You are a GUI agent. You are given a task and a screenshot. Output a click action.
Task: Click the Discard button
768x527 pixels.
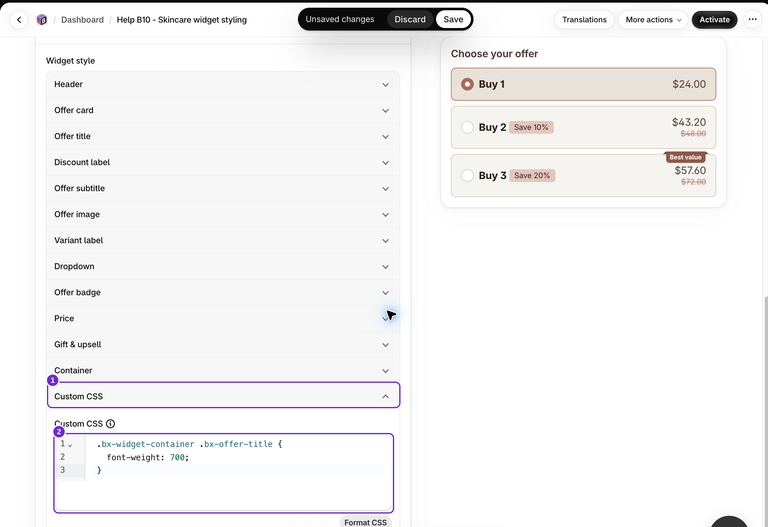click(x=410, y=20)
